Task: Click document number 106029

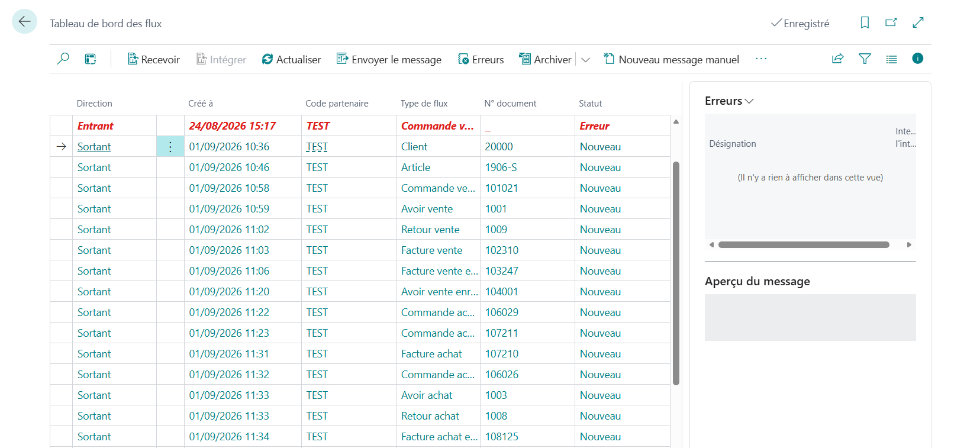Action: (501, 312)
